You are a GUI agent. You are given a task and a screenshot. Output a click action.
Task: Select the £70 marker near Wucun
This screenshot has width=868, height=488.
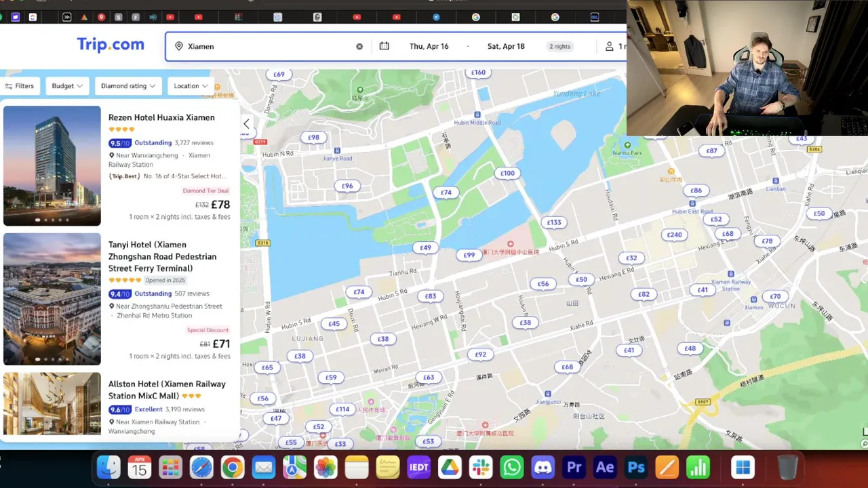775,297
